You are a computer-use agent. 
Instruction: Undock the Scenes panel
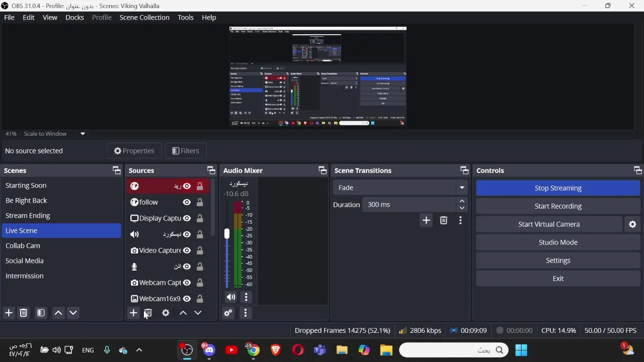[116, 170]
